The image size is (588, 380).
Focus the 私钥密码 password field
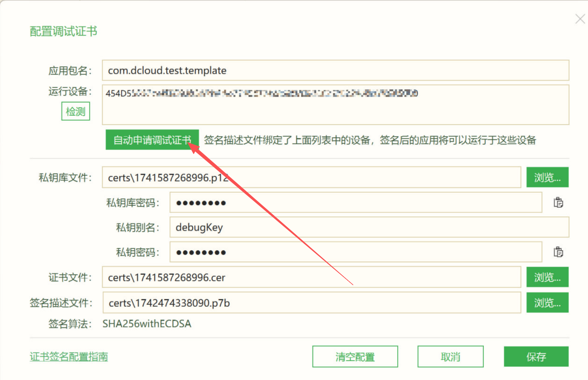(x=355, y=252)
